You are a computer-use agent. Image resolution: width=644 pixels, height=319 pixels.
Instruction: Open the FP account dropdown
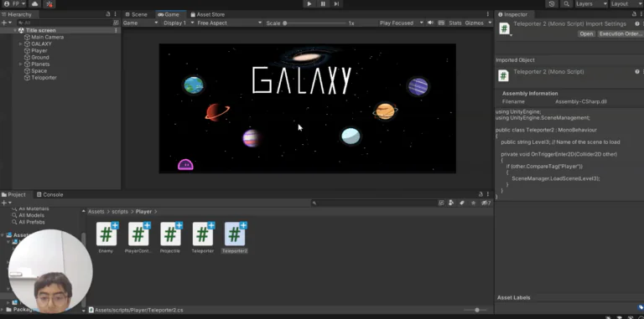[x=14, y=3]
